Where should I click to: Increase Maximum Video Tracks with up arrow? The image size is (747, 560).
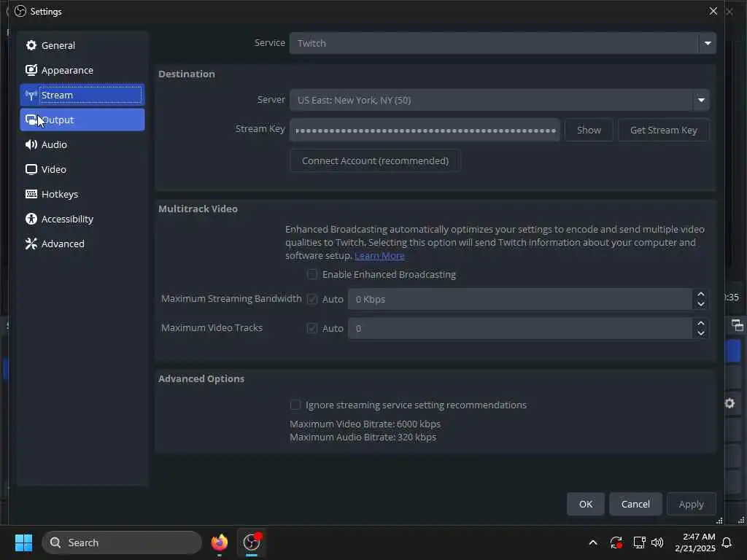701,323
